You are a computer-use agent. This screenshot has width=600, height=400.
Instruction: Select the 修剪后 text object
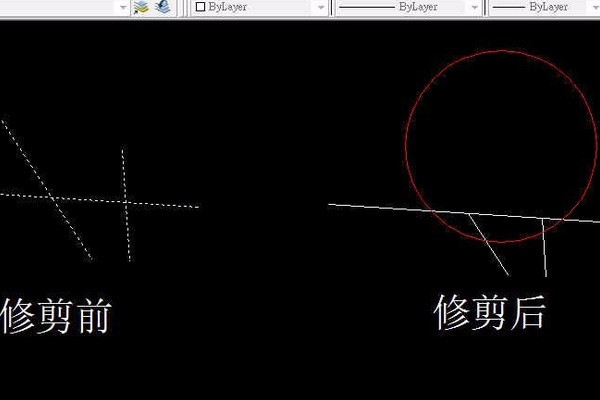489,312
